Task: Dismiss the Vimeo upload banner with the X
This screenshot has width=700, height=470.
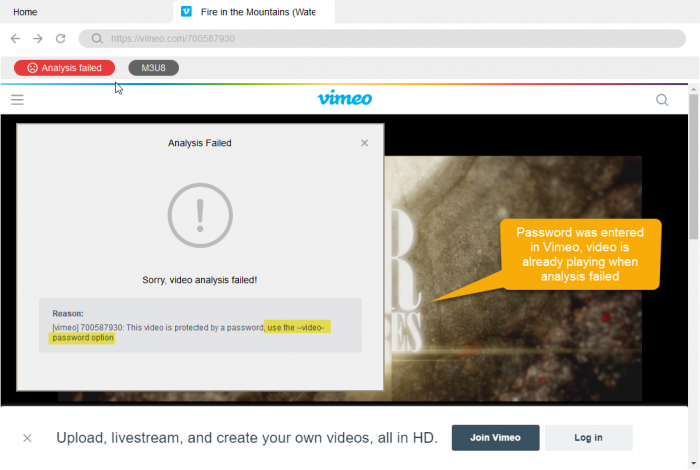Action: pos(27,438)
